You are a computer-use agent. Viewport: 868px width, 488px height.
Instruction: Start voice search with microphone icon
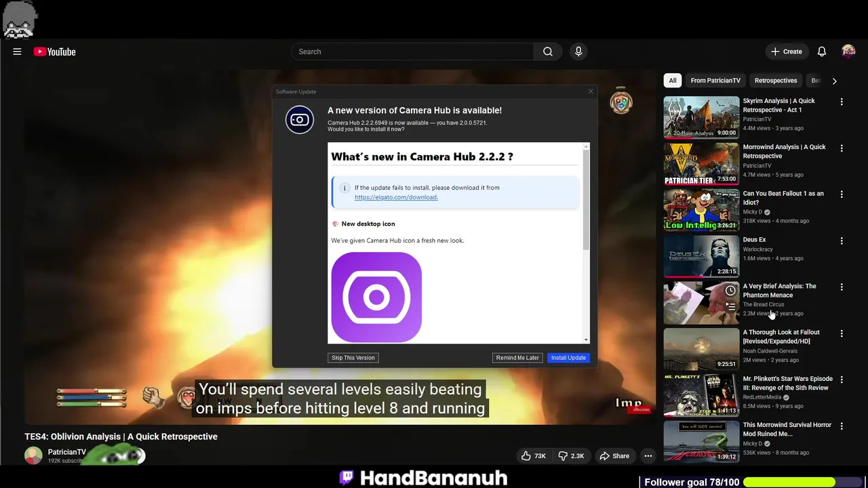(x=578, y=52)
